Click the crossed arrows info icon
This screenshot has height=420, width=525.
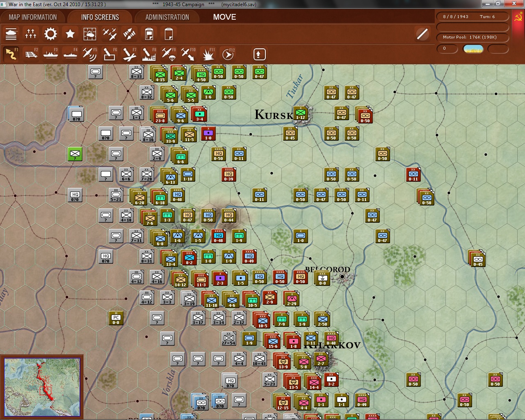tap(129, 34)
